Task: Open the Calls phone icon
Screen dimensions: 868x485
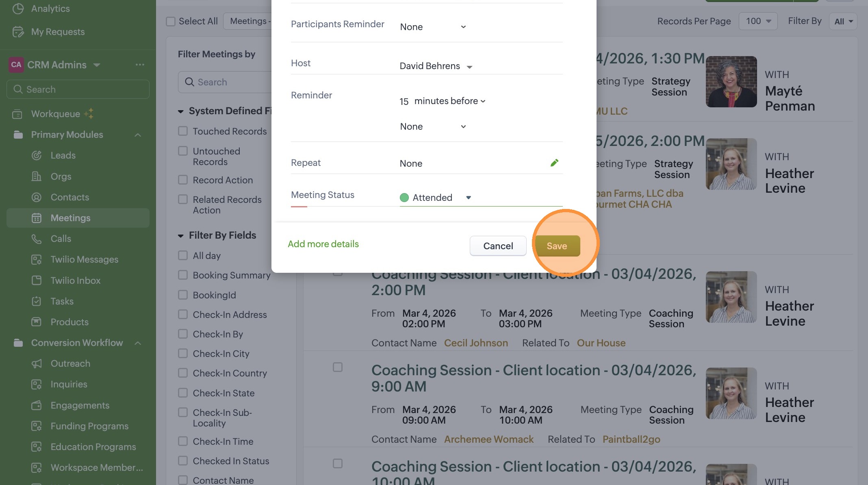Action: (37, 239)
